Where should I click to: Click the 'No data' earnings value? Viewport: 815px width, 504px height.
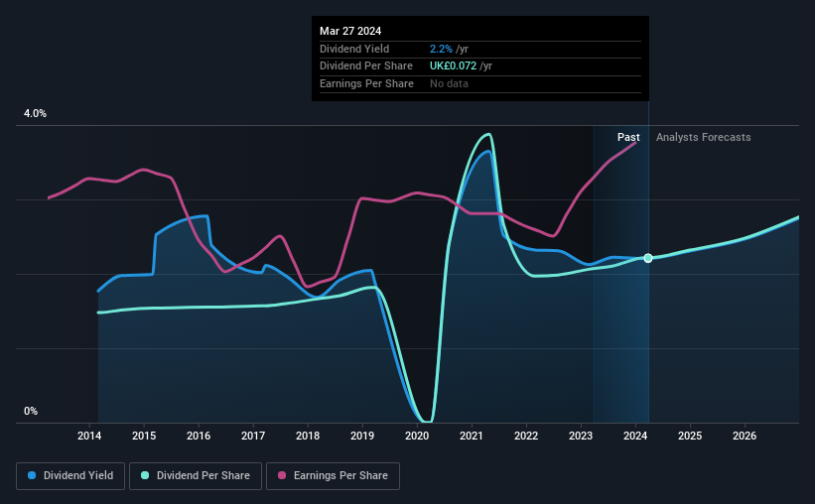pos(449,83)
